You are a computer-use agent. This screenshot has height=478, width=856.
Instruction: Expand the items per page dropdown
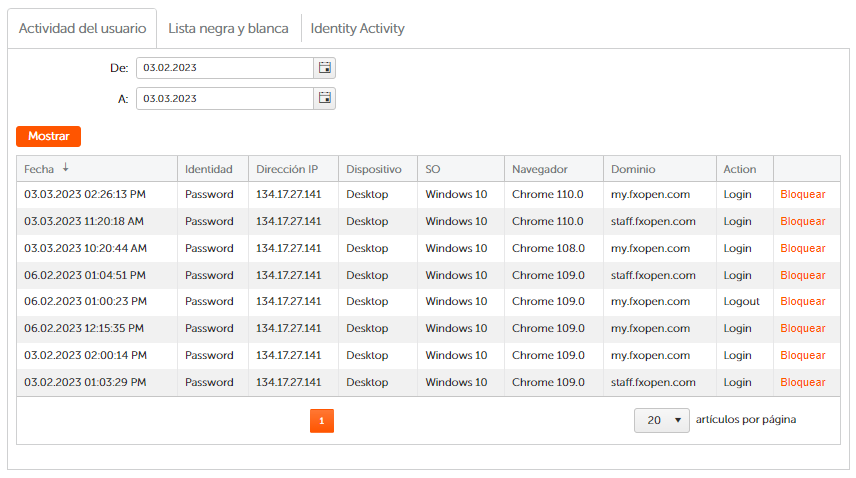[x=661, y=420]
